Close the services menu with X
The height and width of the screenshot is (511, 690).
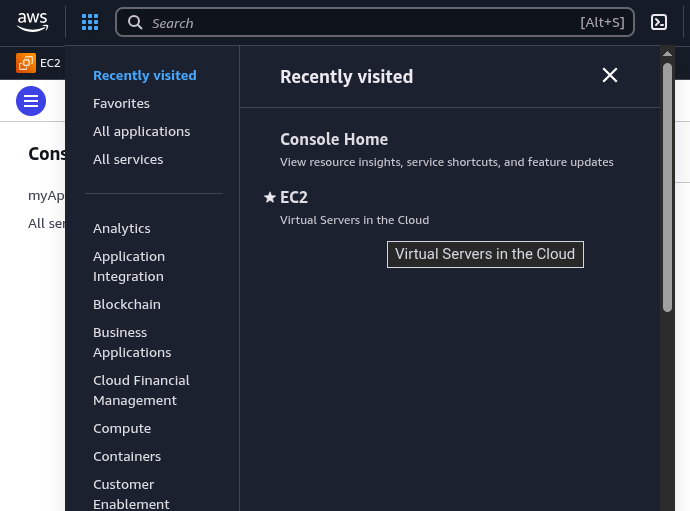(609, 75)
